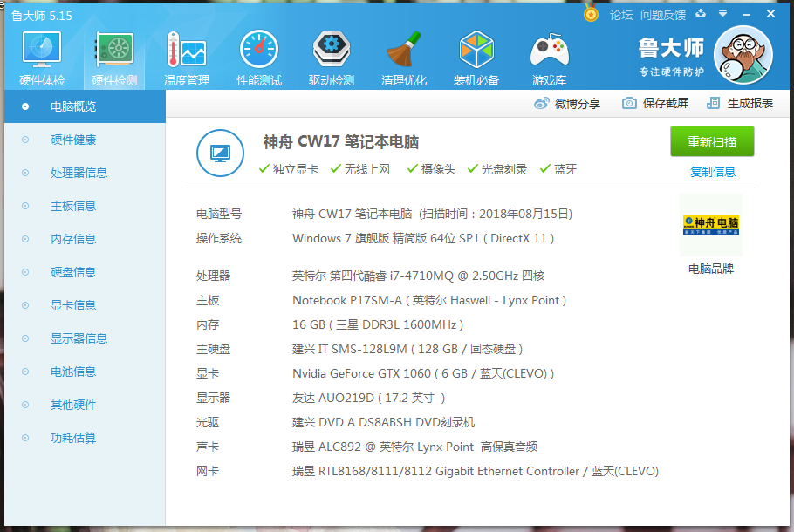Share via 微博分享
Screen dimensions: 794x532
pos(567,104)
